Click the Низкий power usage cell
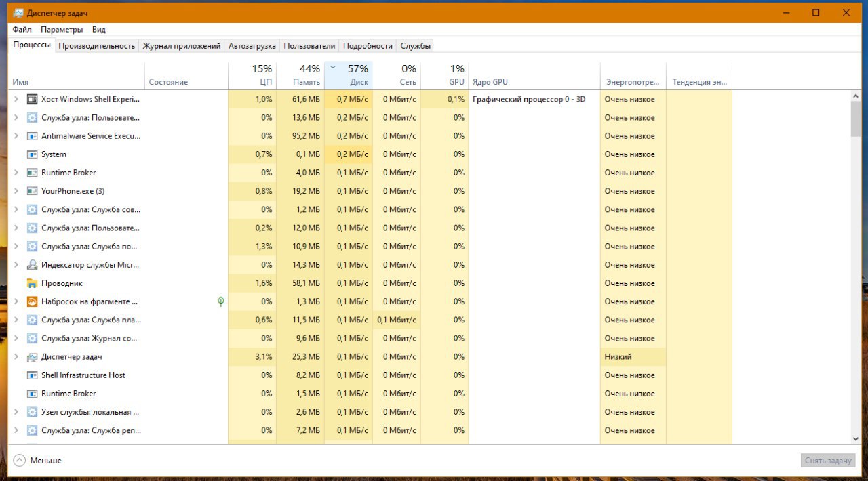Screen dimensions: 868x481 pos(633,356)
